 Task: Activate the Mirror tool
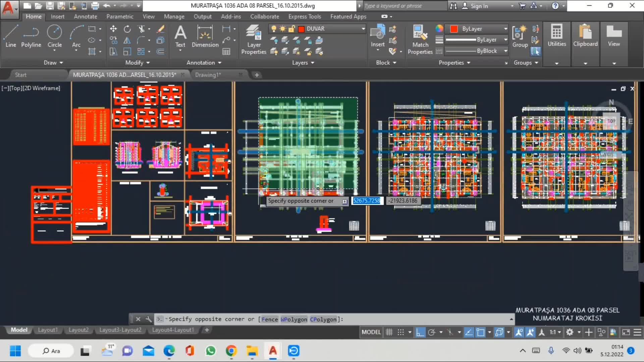pyautogui.click(x=127, y=41)
